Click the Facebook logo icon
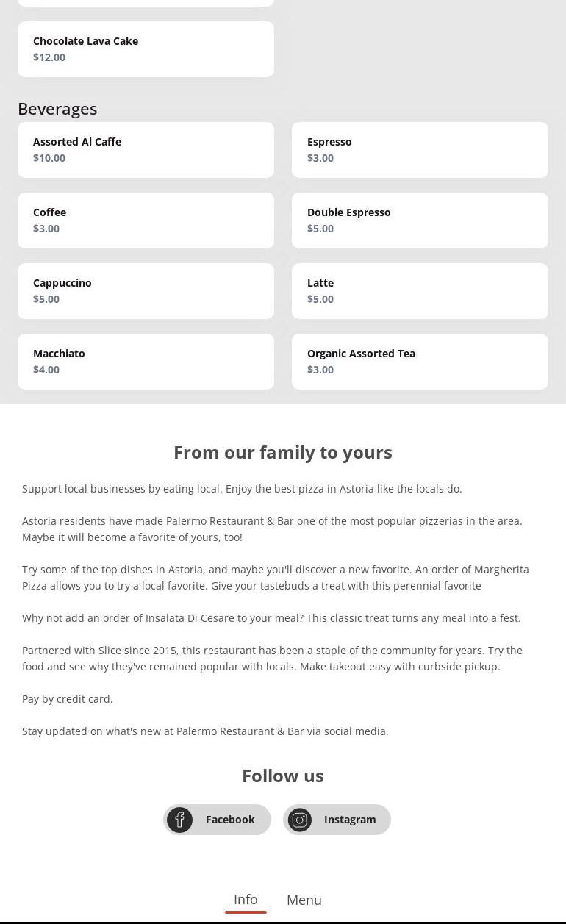 179,820
